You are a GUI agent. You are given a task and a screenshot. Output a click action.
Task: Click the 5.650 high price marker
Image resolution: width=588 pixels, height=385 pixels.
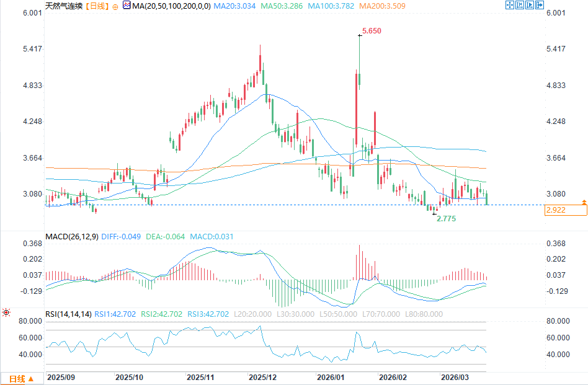coord(372,31)
